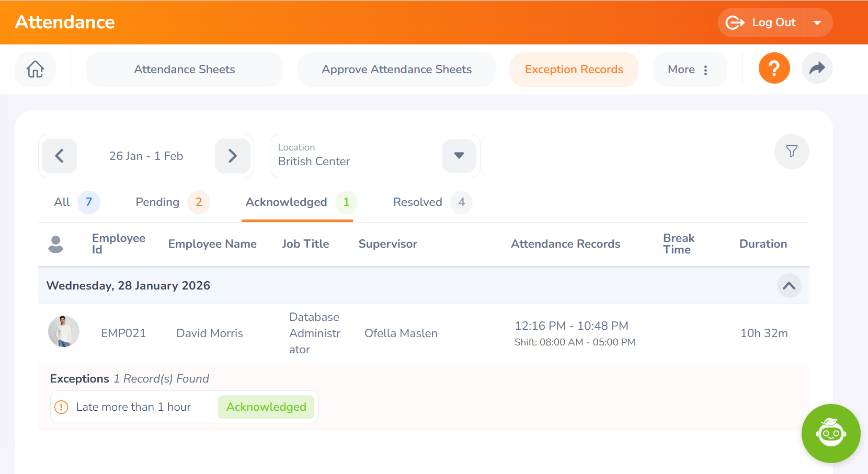This screenshot has height=474, width=868.
Task: Open Attendance Sheets page
Action: tap(184, 70)
